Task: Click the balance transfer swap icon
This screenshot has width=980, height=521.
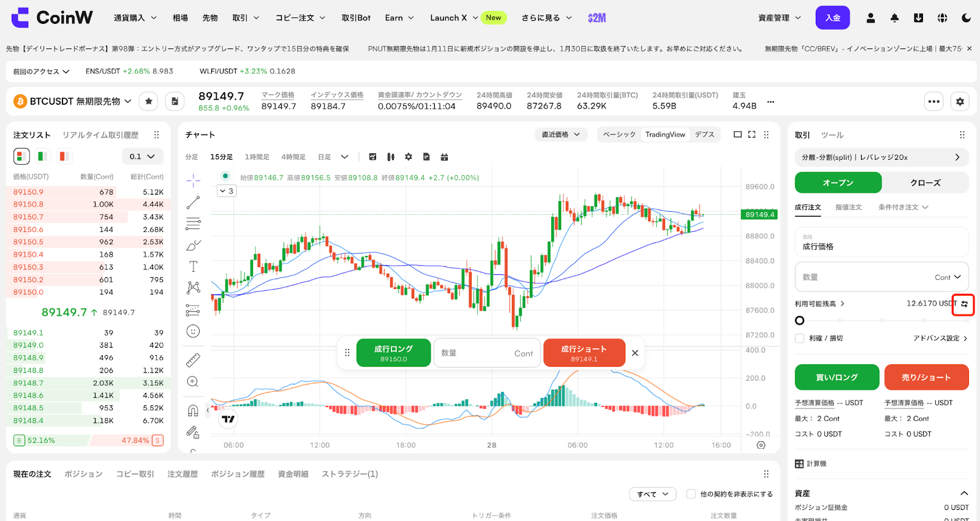Action: [x=963, y=304]
